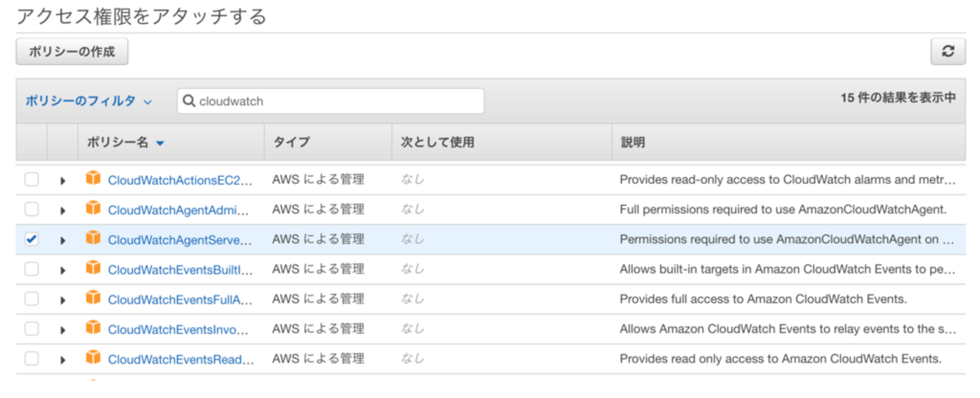Click the refresh icon button
980x398 pixels.
(x=948, y=51)
